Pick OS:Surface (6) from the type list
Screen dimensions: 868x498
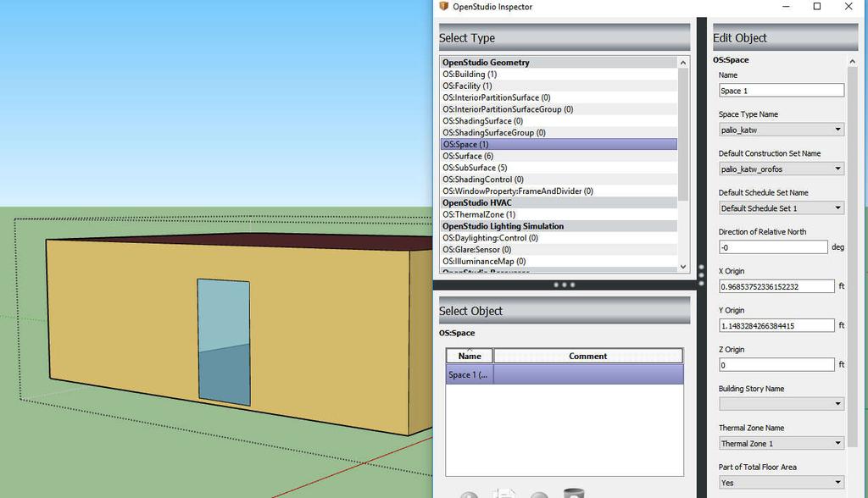(x=559, y=156)
